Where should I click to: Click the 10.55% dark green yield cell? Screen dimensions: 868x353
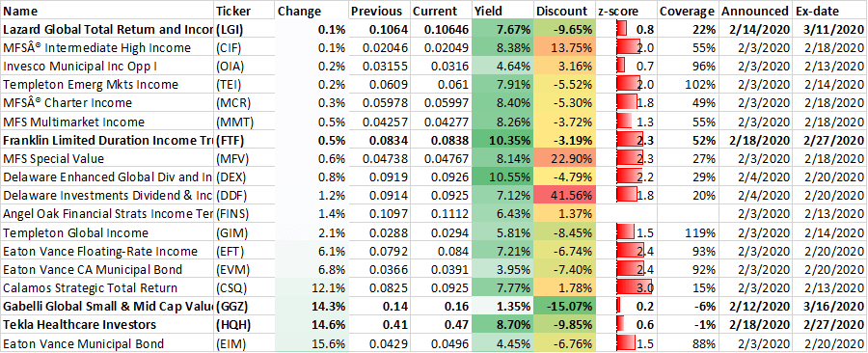(503, 177)
